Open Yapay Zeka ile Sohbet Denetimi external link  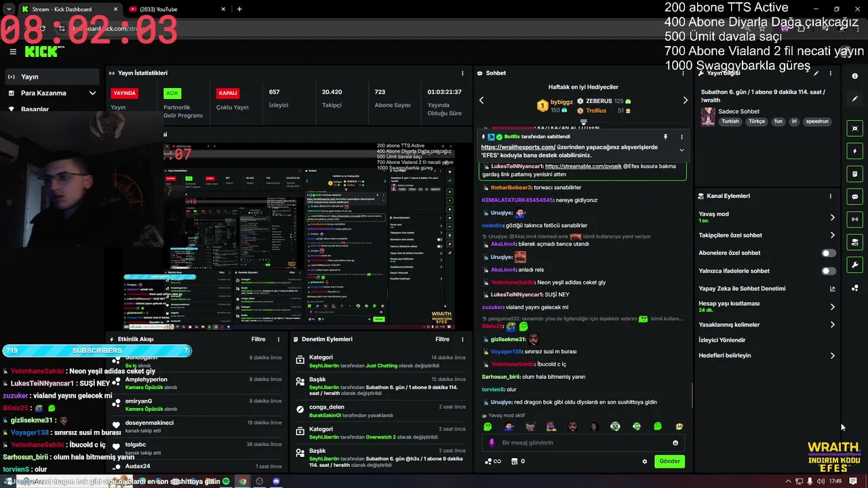833,289
